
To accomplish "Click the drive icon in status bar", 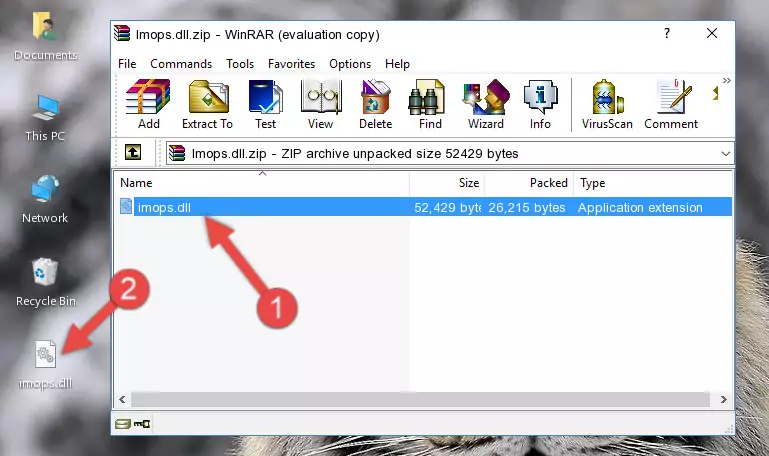I will [x=122, y=424].
